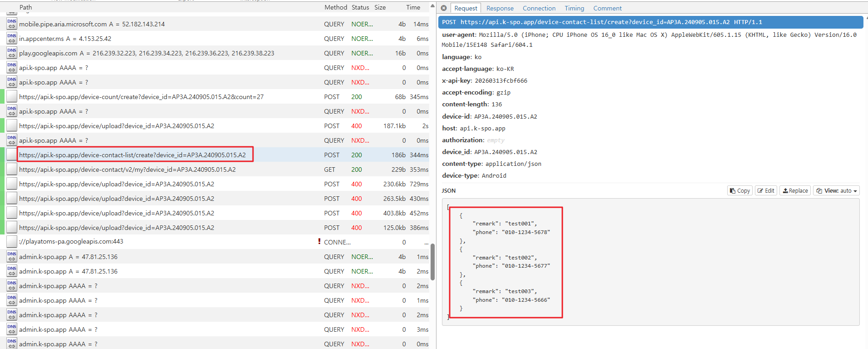Close the flow details pane
Screen dimensions: 868x349
tap(444, 8)
